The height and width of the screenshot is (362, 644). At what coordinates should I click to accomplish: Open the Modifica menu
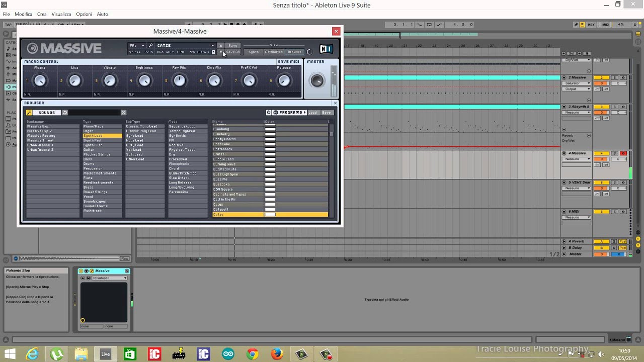pos(23,14)
